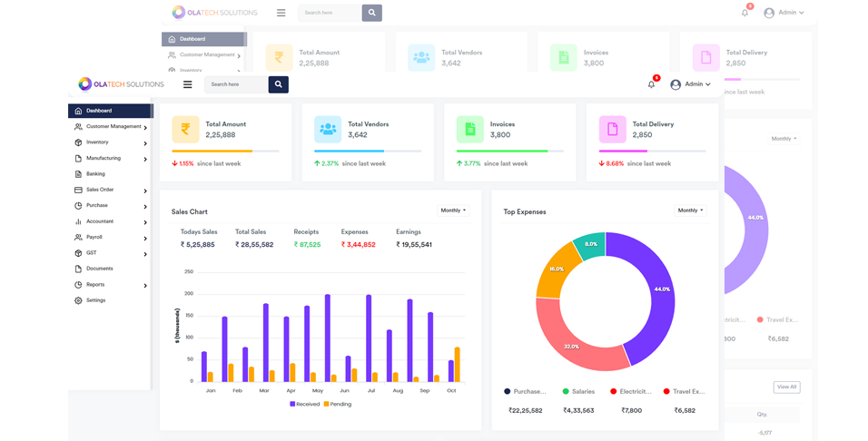Expand the Customer Management chevron in front sidebar

[145, 128]
